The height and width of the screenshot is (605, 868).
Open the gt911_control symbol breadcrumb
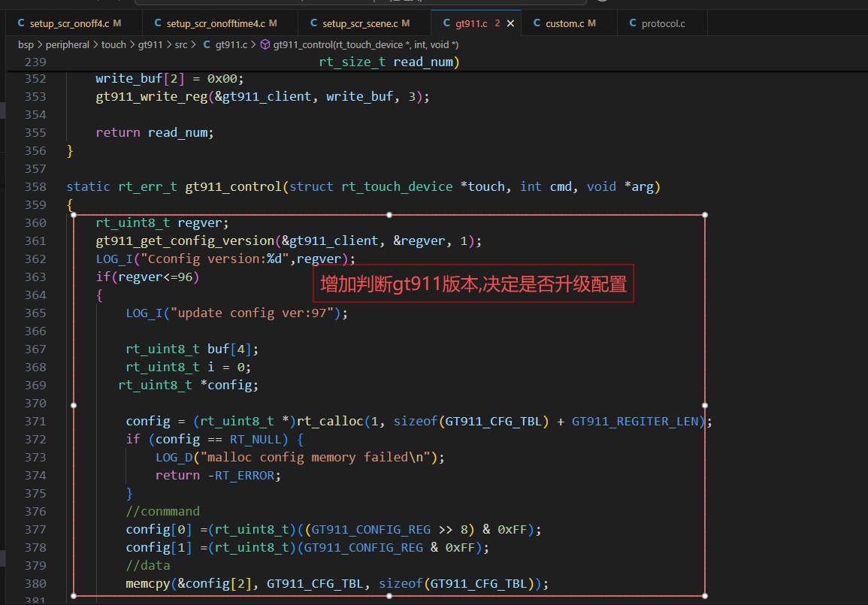click(x=365, y=44)
